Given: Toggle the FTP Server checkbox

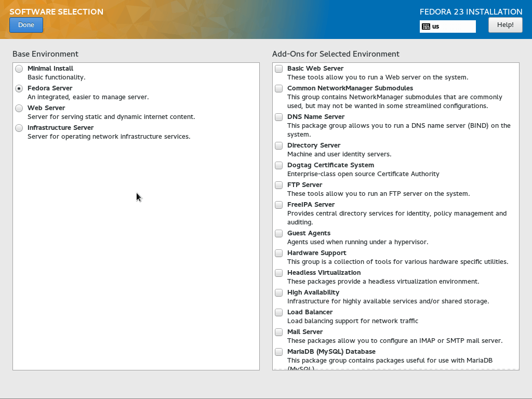Looking at the screenshot, I should tap(279, 185).
